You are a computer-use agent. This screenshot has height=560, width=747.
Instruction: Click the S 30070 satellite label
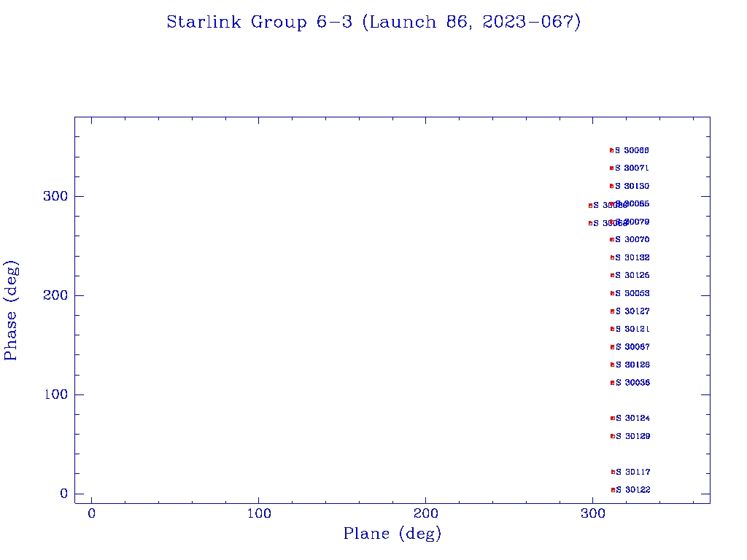point(632,240)
